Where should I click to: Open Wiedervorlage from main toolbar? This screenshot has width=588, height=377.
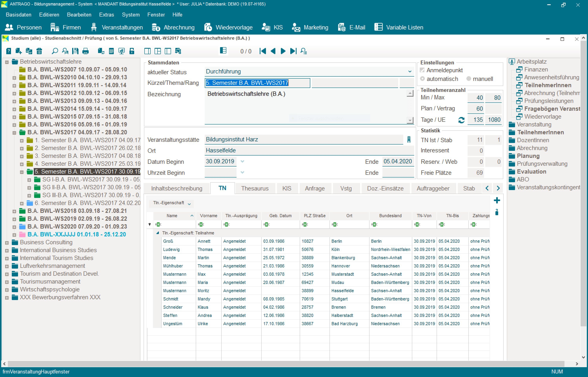pos(228,27)
